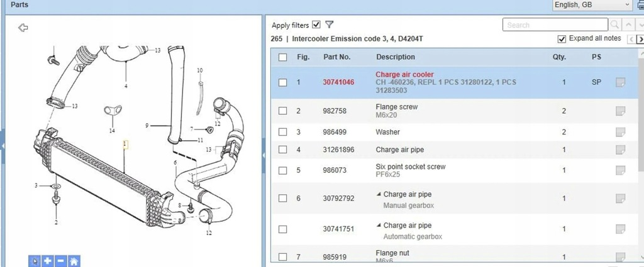Collapse the Charge air pipe 30792792 note
The height and width of the screenshot is (267, 644).
pyautogui.click(x=379, y=194)
